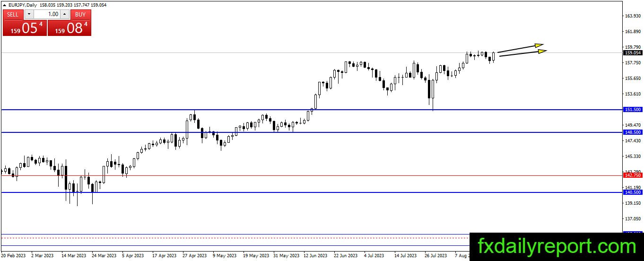Viewport: 644px width, 261px height.
Task: Select the blue horizontal line at 151.500
Action: point(312,110)
